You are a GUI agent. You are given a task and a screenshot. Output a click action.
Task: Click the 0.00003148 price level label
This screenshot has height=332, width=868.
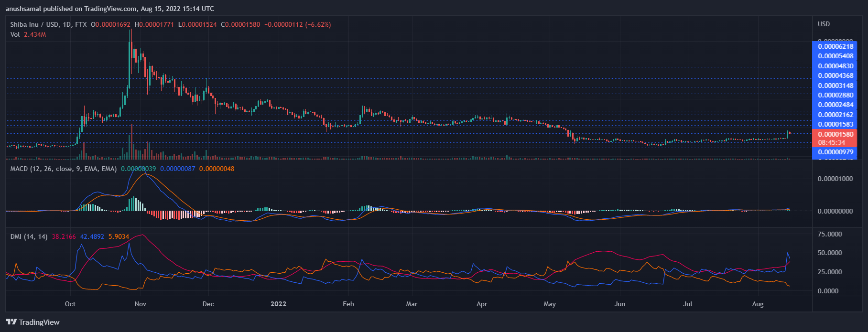click(x=835, y=86)
